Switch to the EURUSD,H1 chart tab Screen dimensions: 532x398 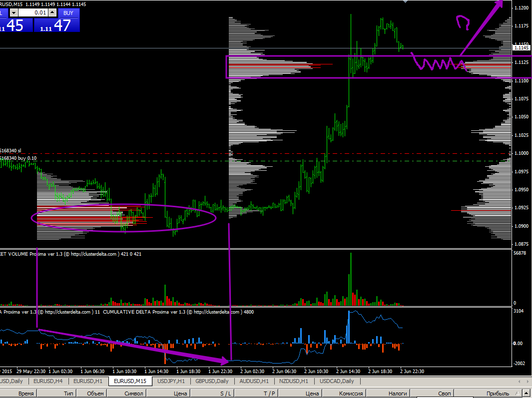(88, 381)
